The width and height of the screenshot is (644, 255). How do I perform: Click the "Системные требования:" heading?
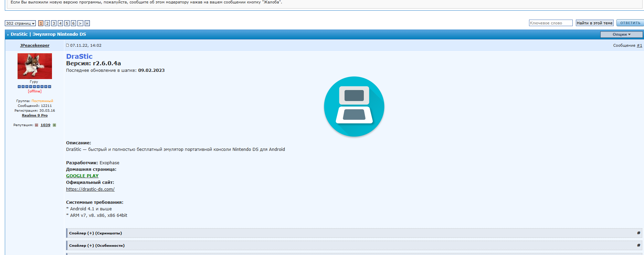95,202
